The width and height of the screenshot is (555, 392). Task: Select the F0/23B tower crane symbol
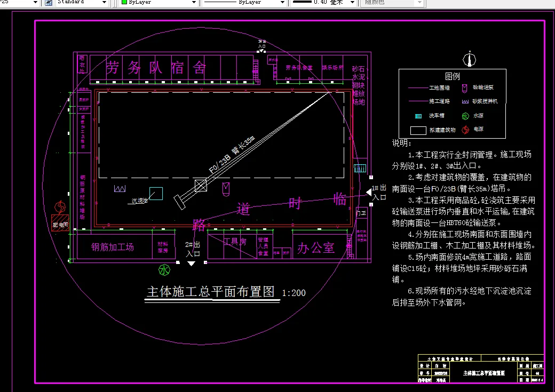pos(201,185)
